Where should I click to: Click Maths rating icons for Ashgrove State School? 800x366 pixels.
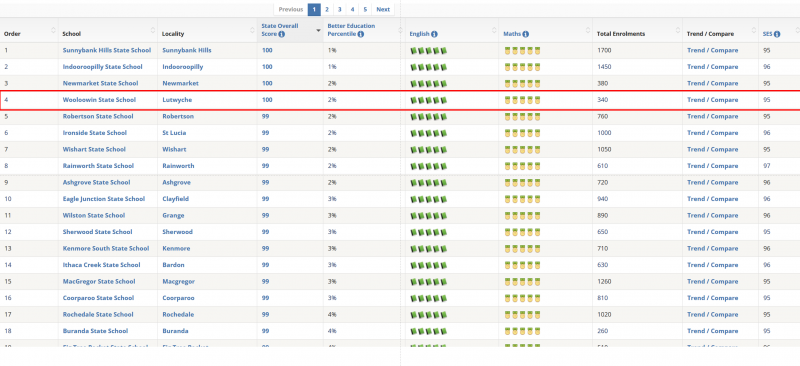522,182
